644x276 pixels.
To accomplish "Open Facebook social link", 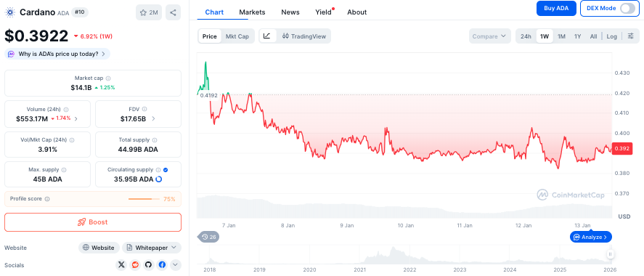I will (x=162, y=265).
